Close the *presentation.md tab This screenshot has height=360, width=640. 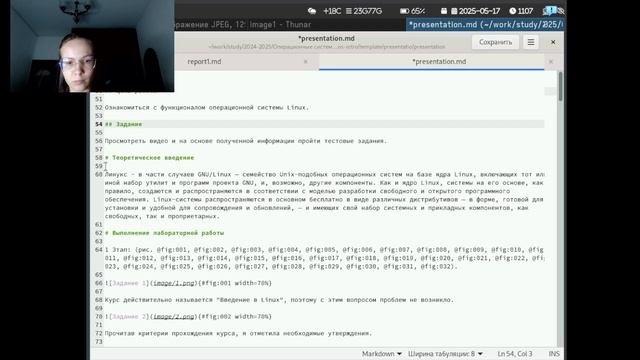(x=551, y=62)
